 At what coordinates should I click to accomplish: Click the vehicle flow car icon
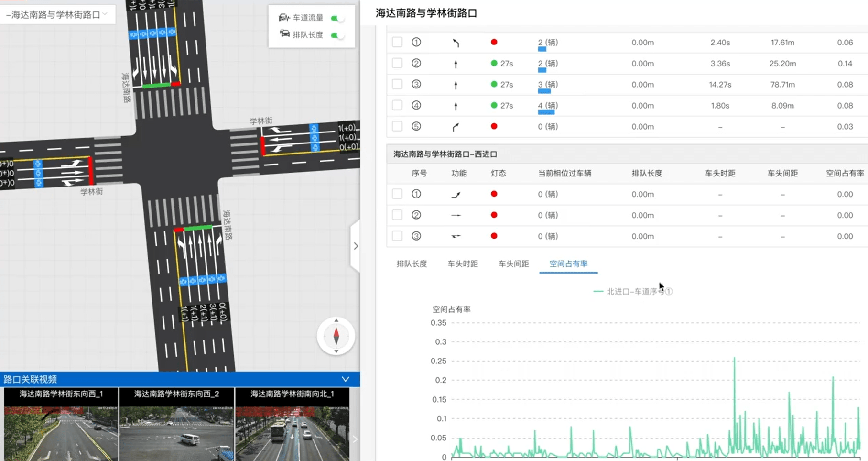tap(284, 18)
